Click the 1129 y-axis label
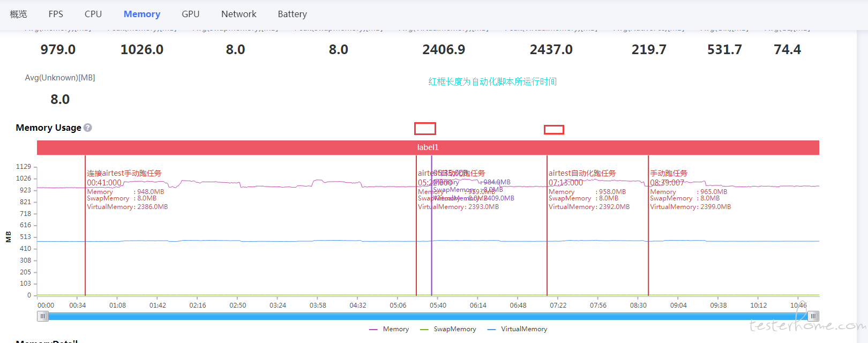The image size is (868, 343). click(x=24, y=167)
